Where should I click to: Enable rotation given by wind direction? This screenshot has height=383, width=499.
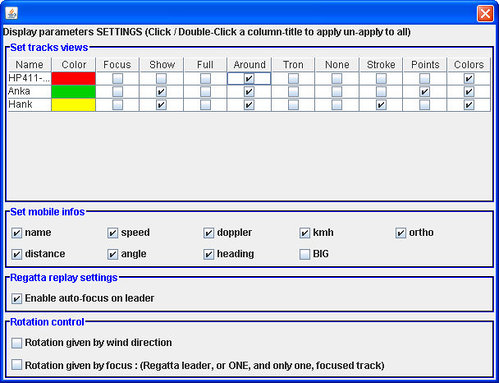click(17, 343)
